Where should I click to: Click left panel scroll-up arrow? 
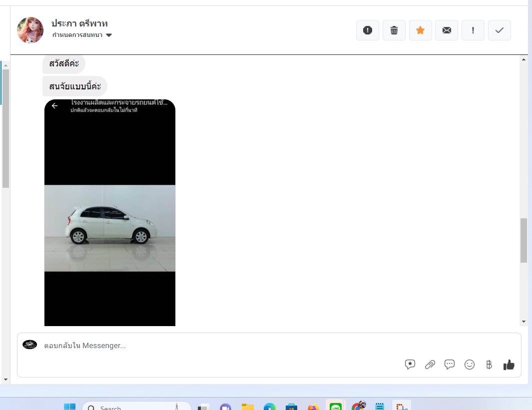5,65
